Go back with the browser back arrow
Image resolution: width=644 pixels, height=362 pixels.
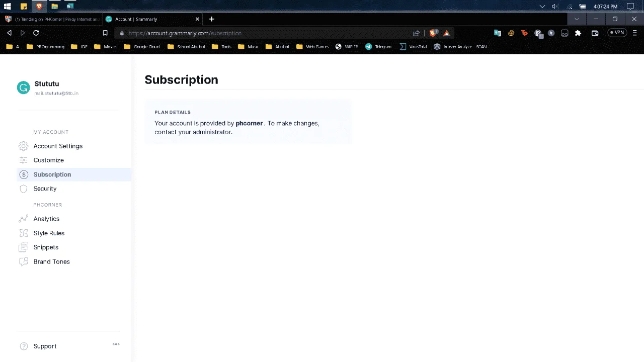[9, 33]
